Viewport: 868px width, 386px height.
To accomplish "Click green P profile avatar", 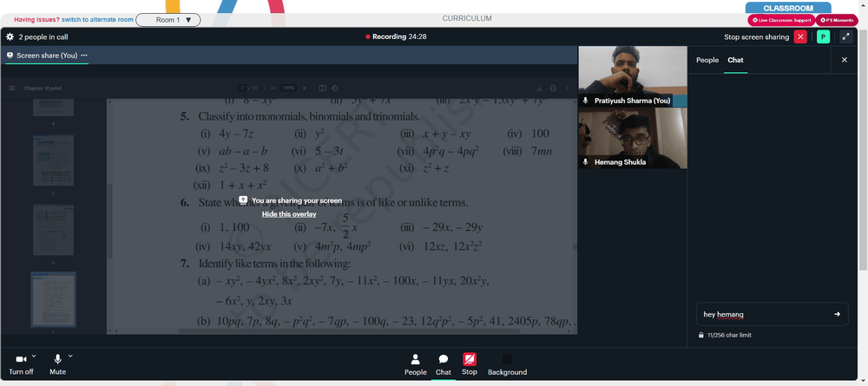I will click(823, 37).
